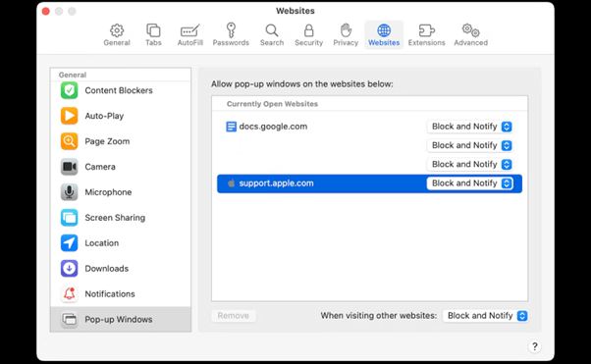Image resolution: width=591 pixels, height=364 pixels.
Task: Select the Location sidebar label
Action: pyautogui.click(x=102, y=243)
